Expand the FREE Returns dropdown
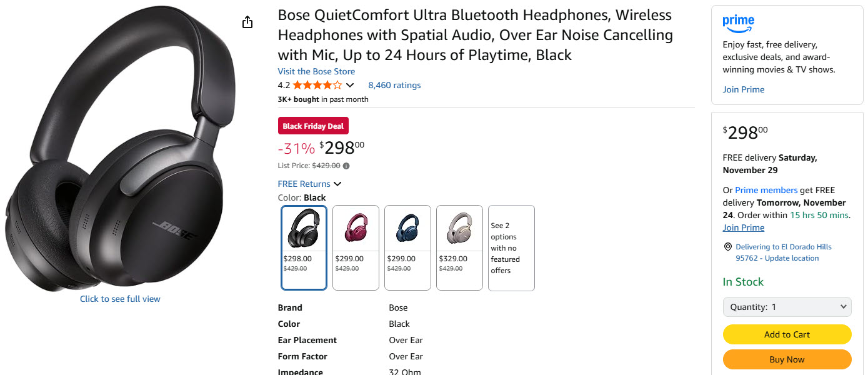Image resolution: width=868 pixels, height=375 pixels. (337, 184)
